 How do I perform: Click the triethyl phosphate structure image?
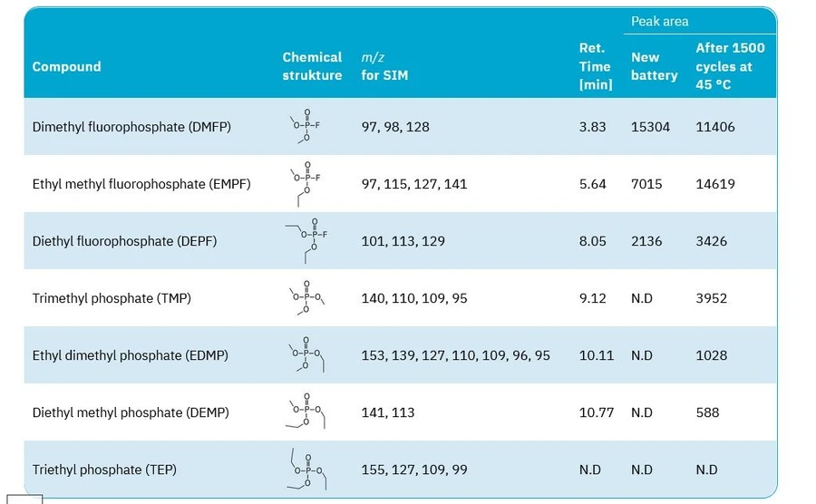tap(306, 470)
